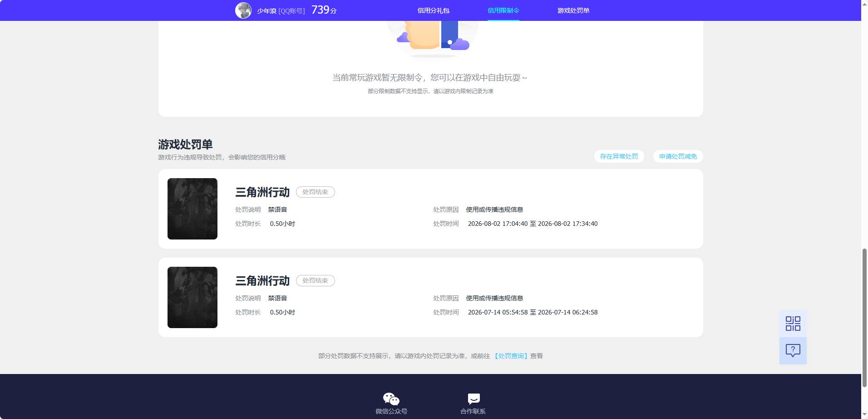Image resolution: width=868 pixels, height=419 pixels.
Task: Click the 合作联系 footer label
Action: coord(473,411)
